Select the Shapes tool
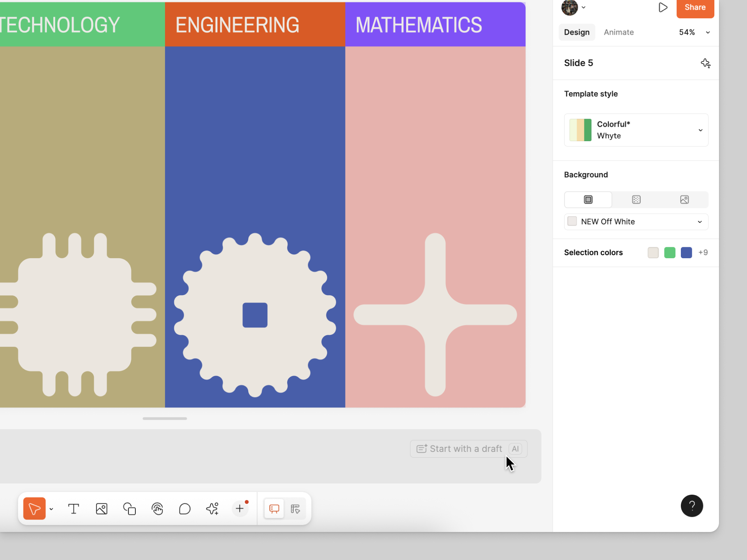 pyautogui.click(x=130, y=509)
